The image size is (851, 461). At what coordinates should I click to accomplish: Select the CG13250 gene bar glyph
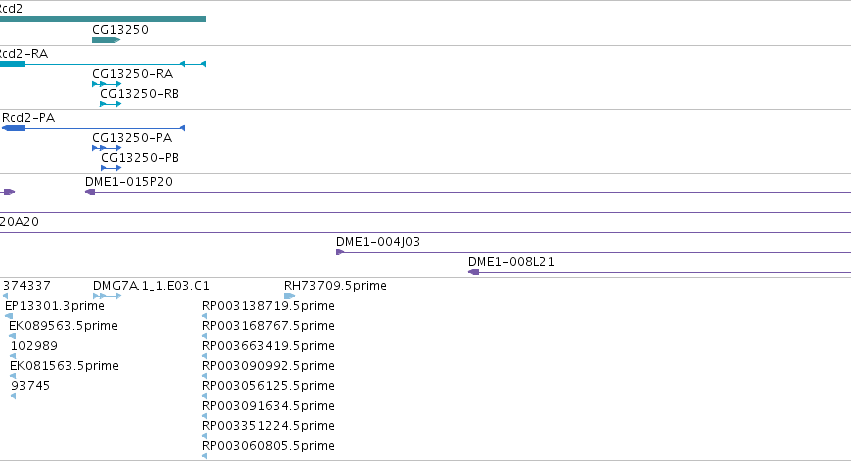(x=106, y=40)
